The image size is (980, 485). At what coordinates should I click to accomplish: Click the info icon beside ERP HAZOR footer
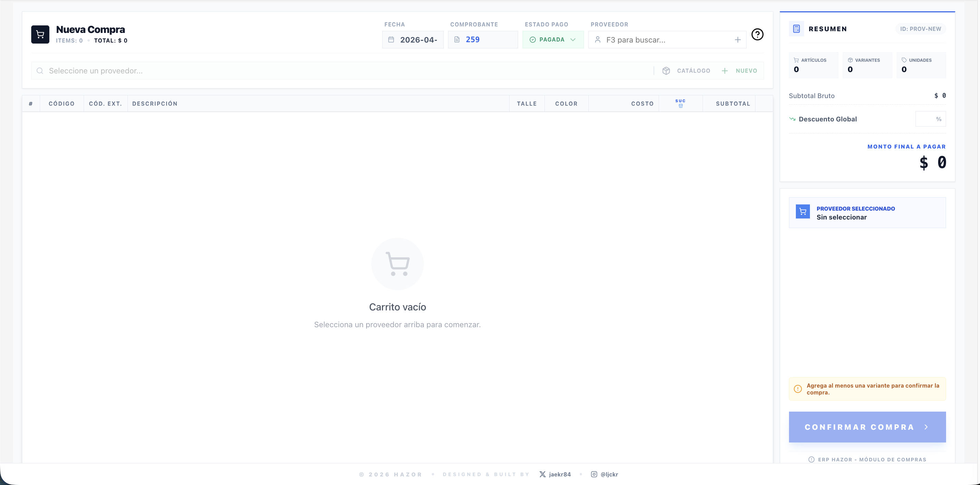[812, 460]
